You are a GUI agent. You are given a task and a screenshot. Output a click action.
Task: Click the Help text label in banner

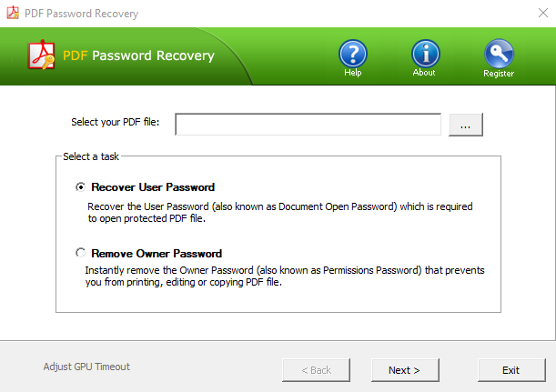(x=353, y=73)
